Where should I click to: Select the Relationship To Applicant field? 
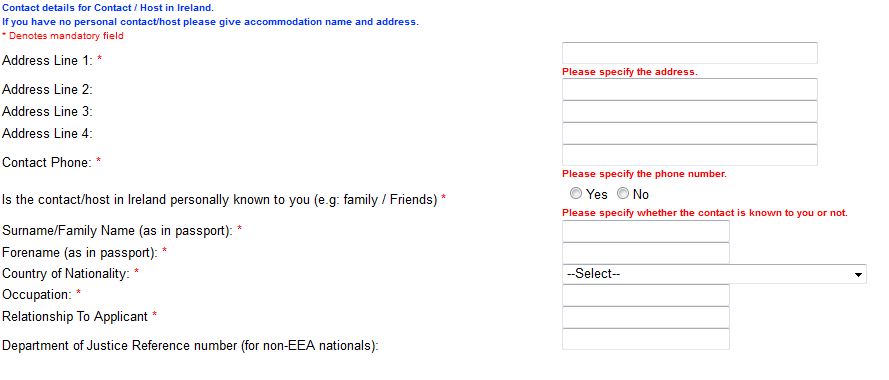pyautogui.click(x=646, y=317)
